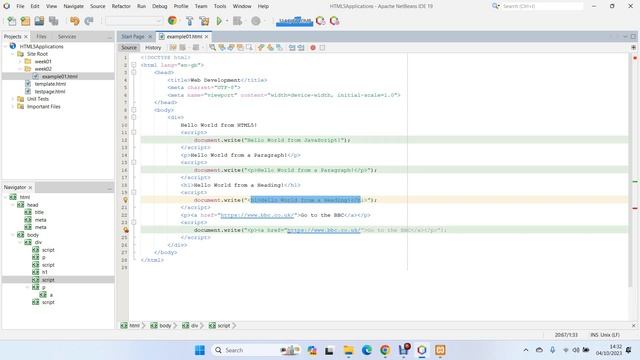This screenshot has width=640, height=360.
Task: Collapse code fold at line 2 html
Action: [x=134, y=65]
